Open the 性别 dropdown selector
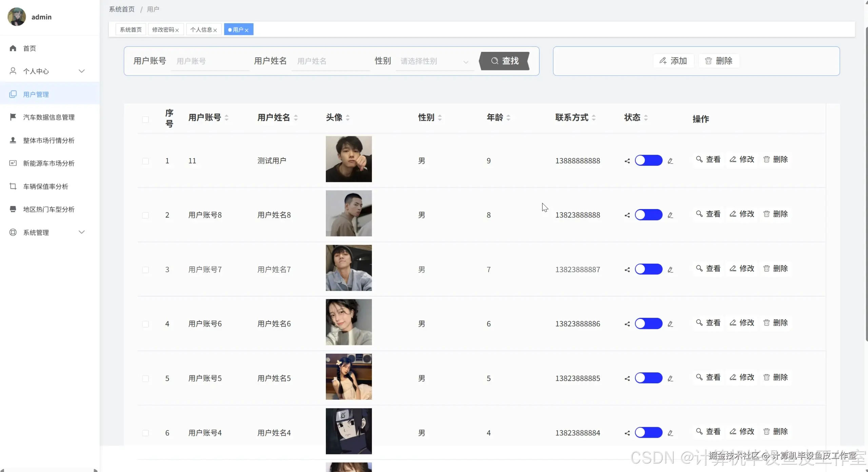This screenshot has height=472, width=868. coord(434,61)
